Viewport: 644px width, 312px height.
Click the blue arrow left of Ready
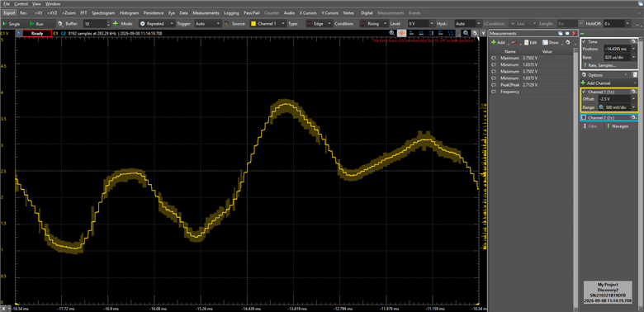(17, 33)
